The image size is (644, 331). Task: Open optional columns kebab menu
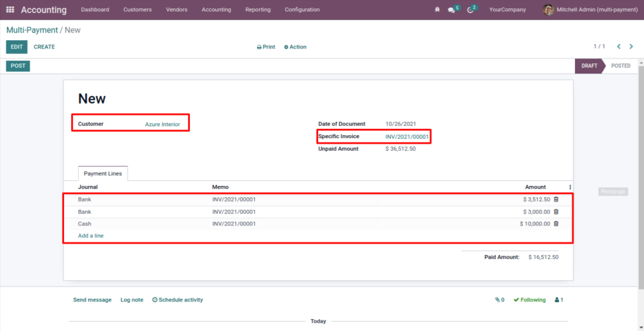(570, 187)
